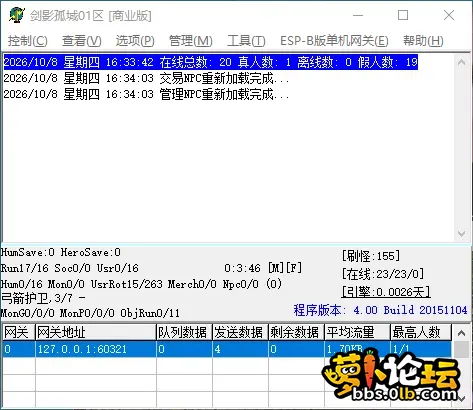Image resolution: width=473 pixels, height=410 pixels.
Task: Click the Hum0/16 Mon0/0 UsrRot15/263 line
Action: (x=141, y=284)
